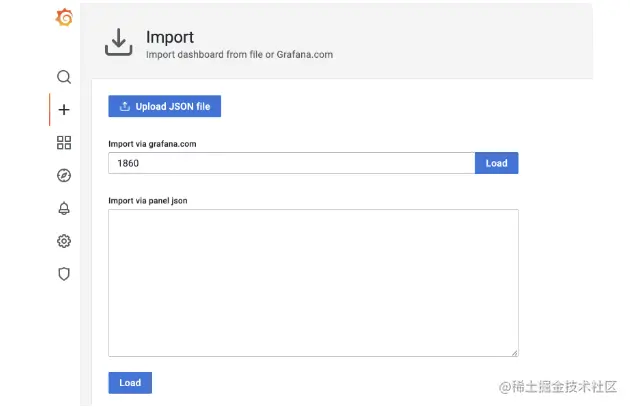Open the Server Admin shield icon
This screenshot has height=407, width=630.
pos(64,274)
